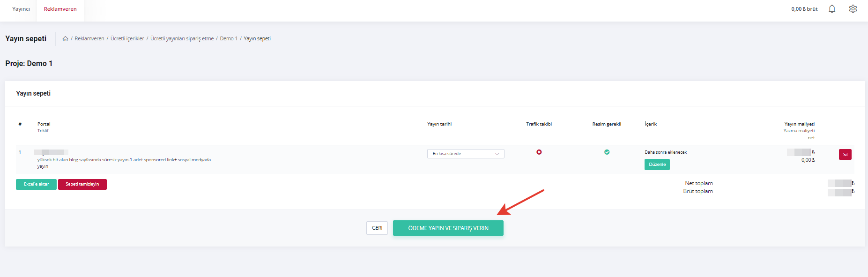This screenshot has height=277, width=868.
Task: Open the blurred portal name in row 1
Action: (x=52, y=152)
